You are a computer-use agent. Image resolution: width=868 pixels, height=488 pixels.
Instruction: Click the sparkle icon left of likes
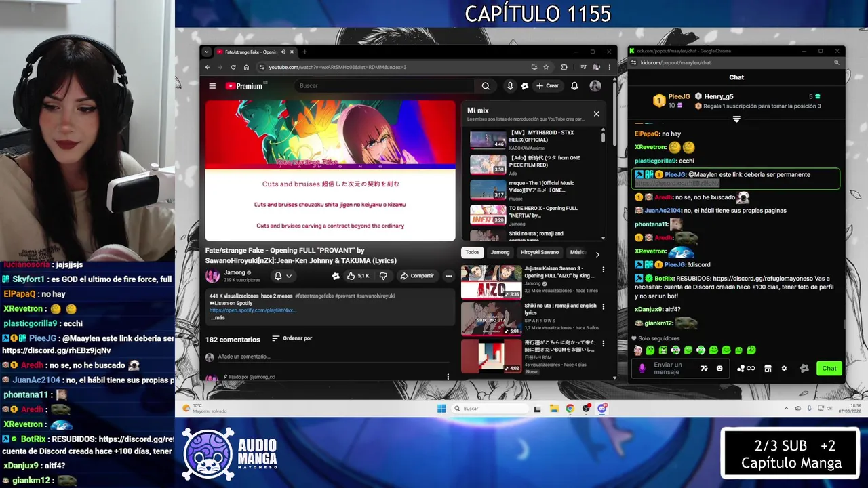tap(336, 276)
